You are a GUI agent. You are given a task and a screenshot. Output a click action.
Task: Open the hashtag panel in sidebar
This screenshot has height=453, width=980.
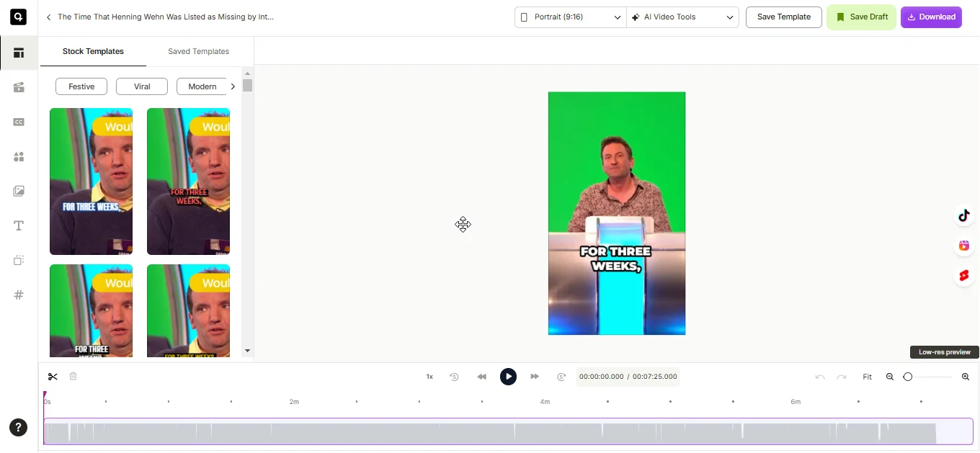click(19, 295)
